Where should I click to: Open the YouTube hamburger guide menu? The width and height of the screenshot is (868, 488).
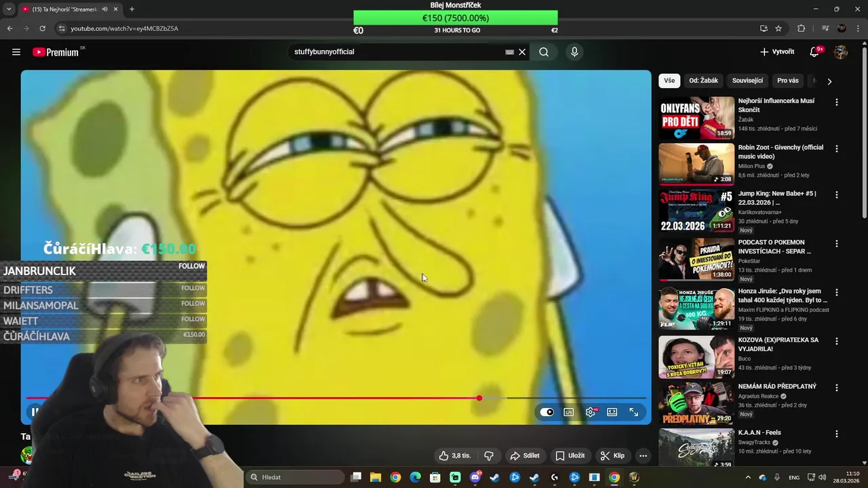[16, 52]
